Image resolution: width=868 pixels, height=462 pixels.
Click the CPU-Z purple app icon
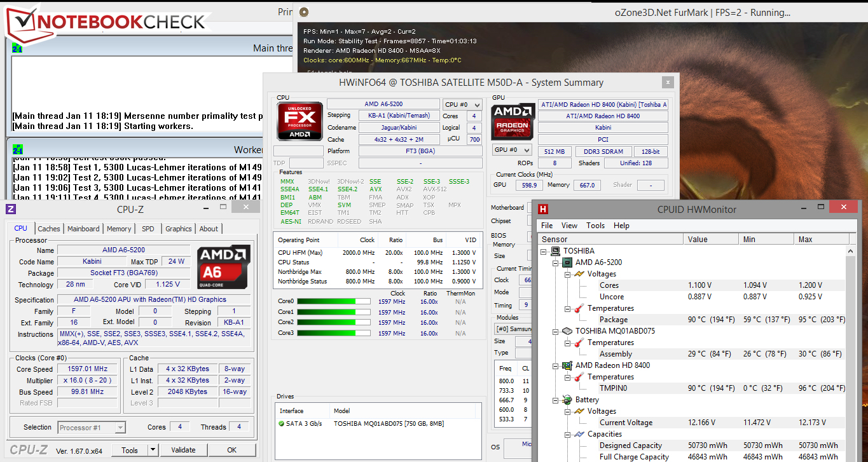point(11,209)
